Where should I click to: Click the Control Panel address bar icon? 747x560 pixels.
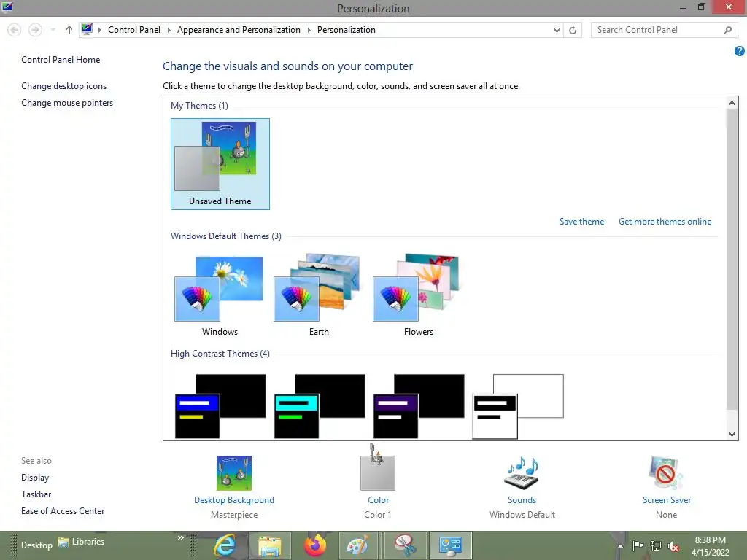click(x=87, y=29)
